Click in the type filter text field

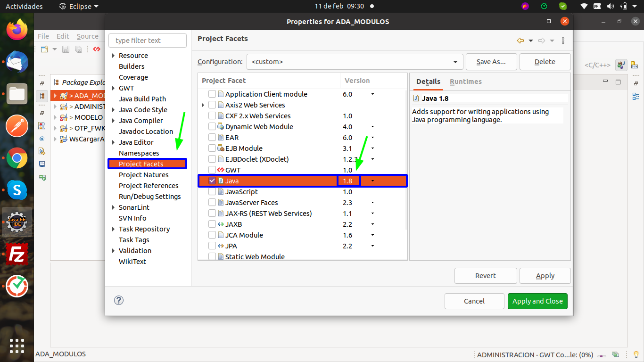[x=147, y=41]
